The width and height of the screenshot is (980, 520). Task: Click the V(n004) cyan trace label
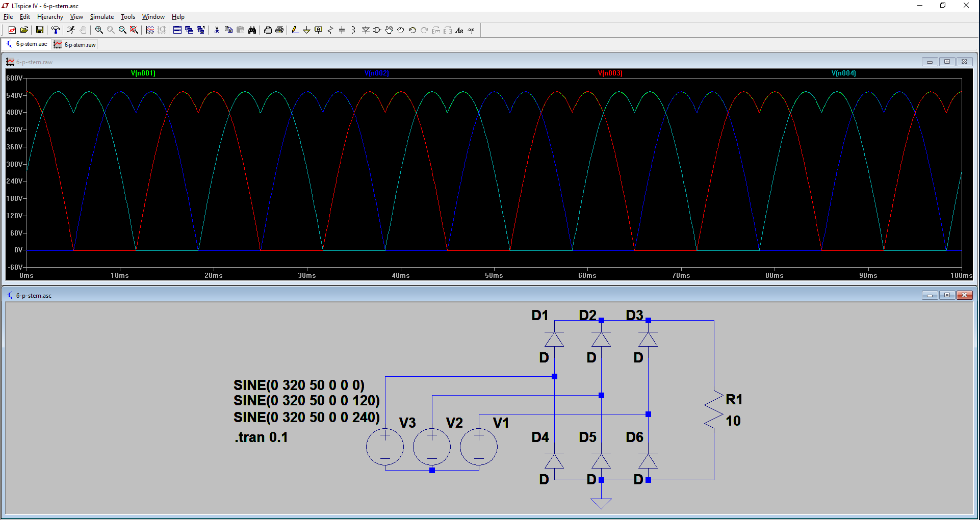pyautogui.click(x=844, y=73)
